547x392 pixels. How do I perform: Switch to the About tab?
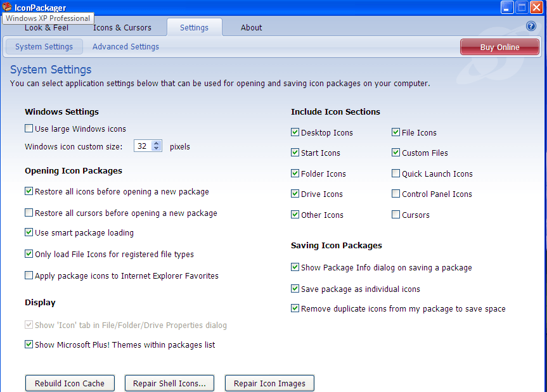tap(251, 27)
